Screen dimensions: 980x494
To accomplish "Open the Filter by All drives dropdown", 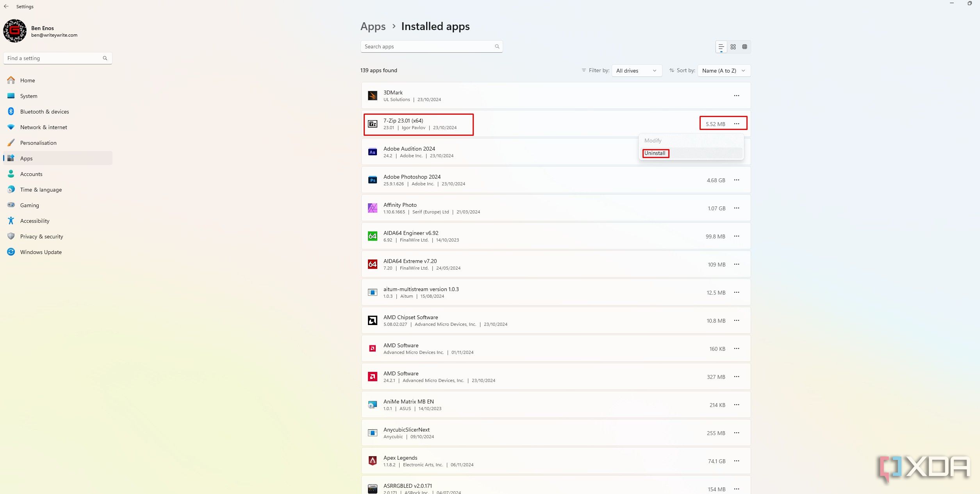I will pos(637,71).
